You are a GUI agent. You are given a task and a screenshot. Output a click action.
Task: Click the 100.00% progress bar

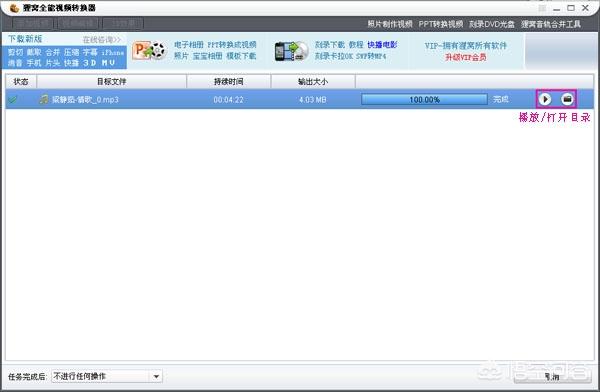click(424, 100)
